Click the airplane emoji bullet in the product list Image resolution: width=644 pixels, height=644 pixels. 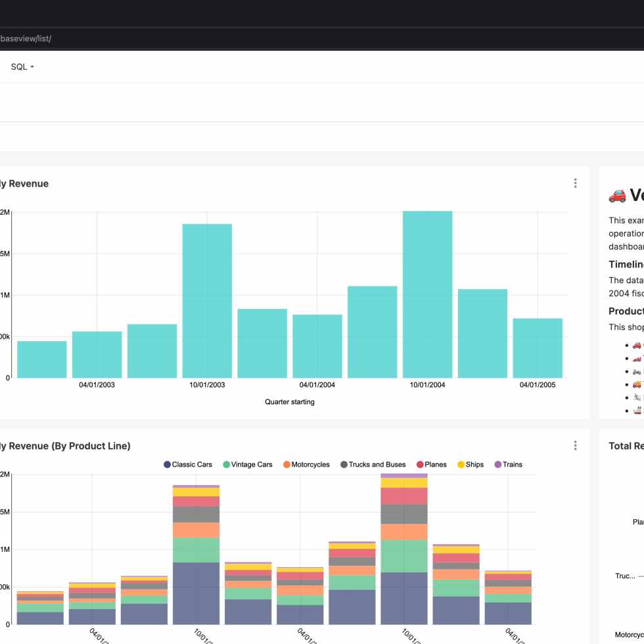[x=636, y=398]
